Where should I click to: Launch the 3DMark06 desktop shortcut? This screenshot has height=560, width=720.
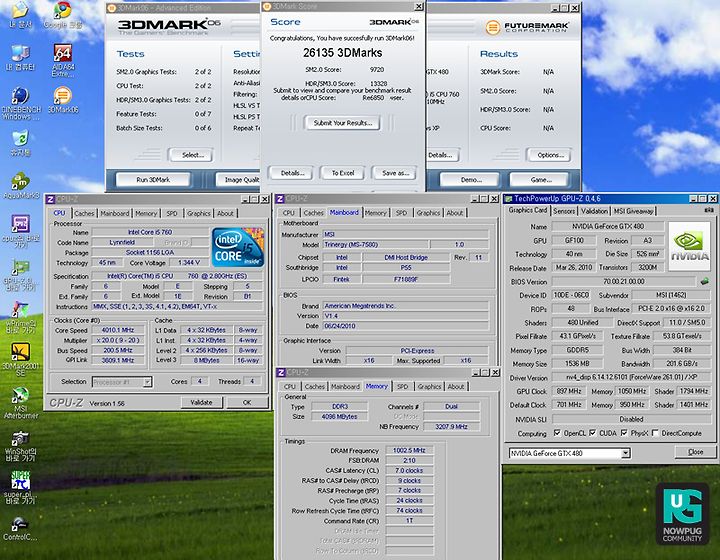click(63, 101)
